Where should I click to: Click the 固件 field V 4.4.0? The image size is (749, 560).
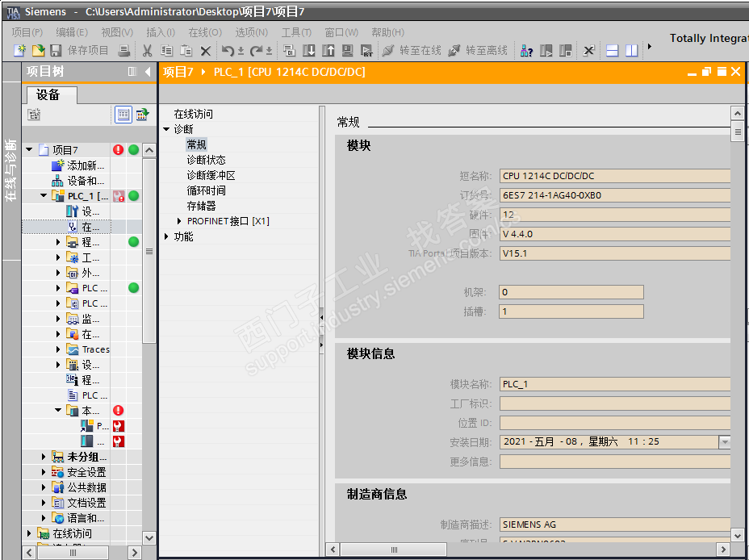click(x=615, y=234)
